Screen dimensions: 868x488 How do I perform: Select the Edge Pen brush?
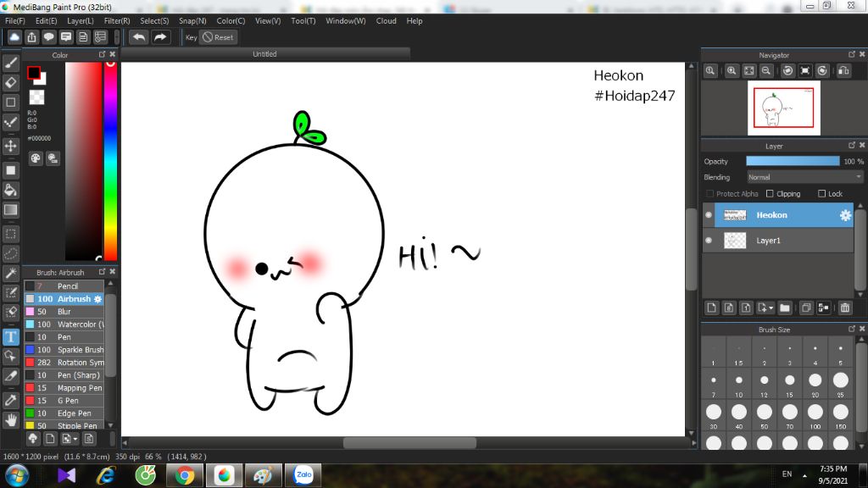click(x=64, y=413)
